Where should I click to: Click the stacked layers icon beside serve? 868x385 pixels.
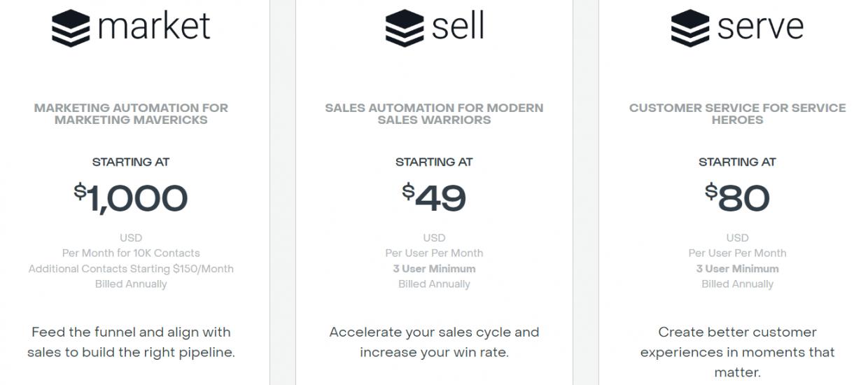[689, 28]
